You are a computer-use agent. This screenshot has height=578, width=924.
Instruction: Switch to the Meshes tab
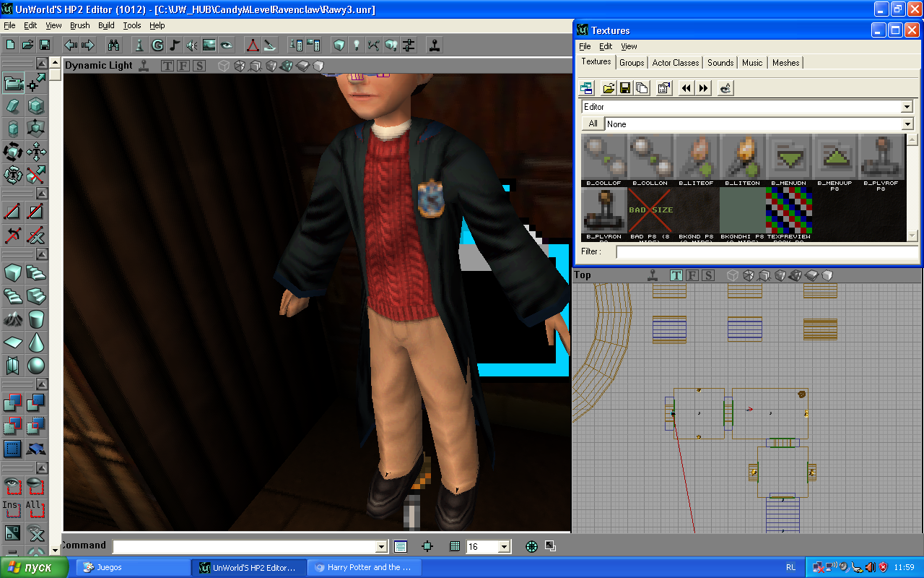click(x=785, y=63)
